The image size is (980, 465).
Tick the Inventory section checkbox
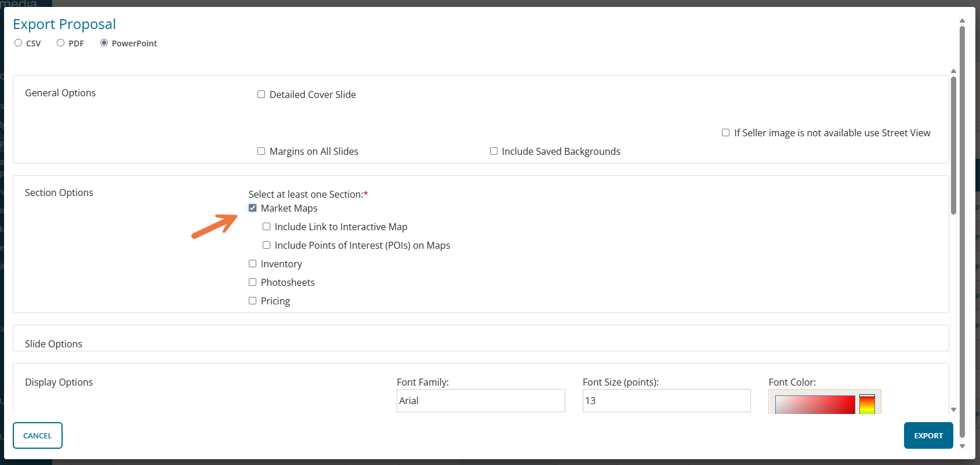click(x=253, y=264)
